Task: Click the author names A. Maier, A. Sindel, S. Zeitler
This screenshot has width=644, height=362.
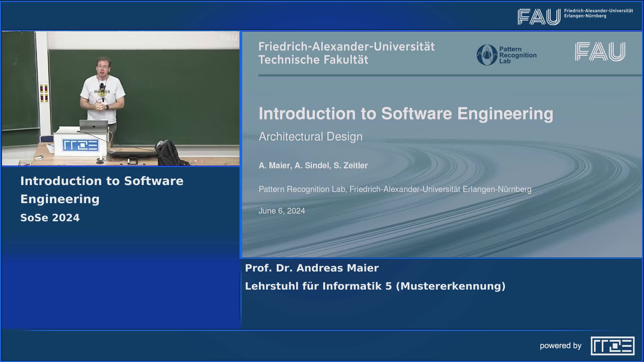Action: (x=313, y=165)
